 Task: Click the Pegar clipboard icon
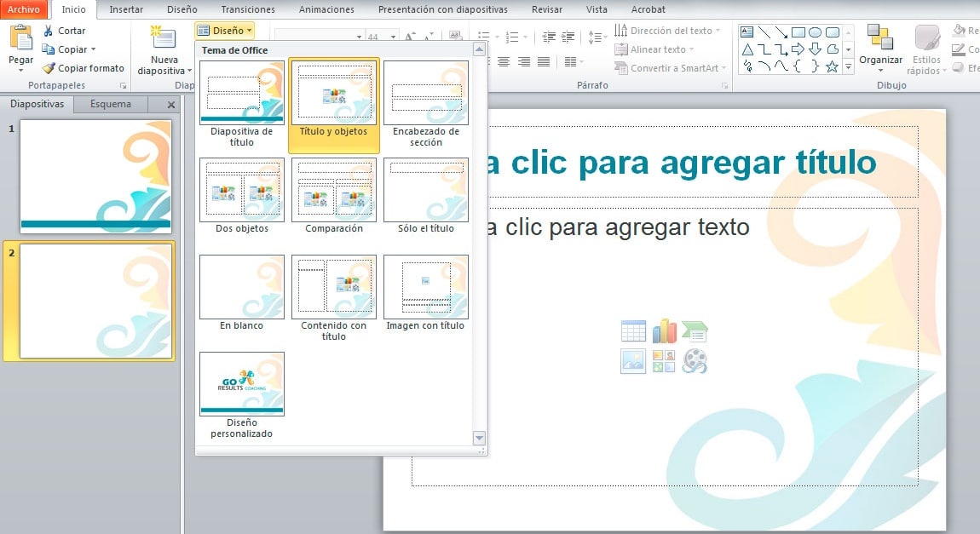20,37
